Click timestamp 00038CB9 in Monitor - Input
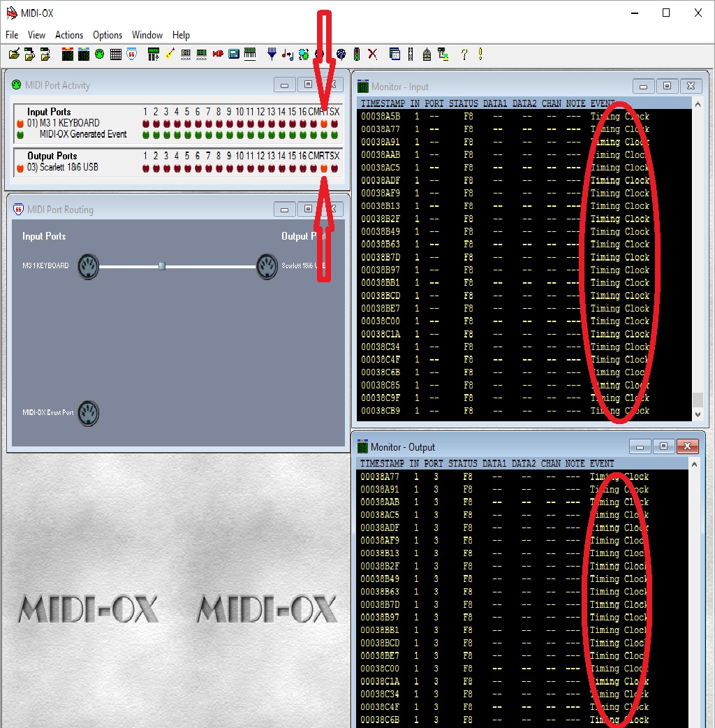This screenshot has width=715, height=728. 381,410
